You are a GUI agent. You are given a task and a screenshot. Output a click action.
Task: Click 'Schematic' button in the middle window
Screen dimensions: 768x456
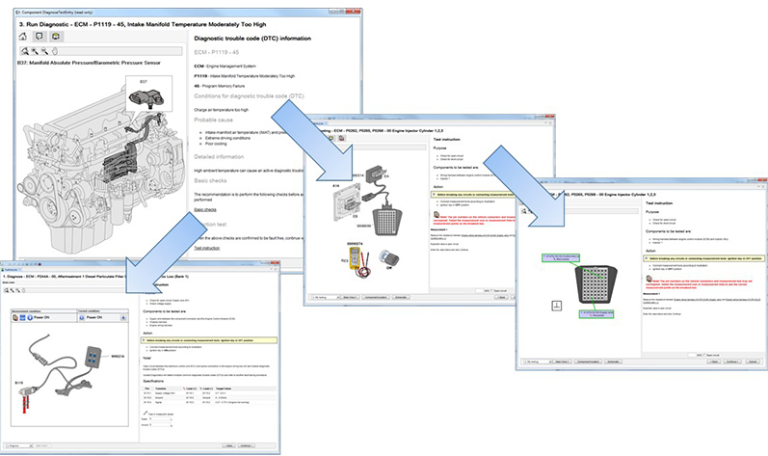(x=402, y=297)
